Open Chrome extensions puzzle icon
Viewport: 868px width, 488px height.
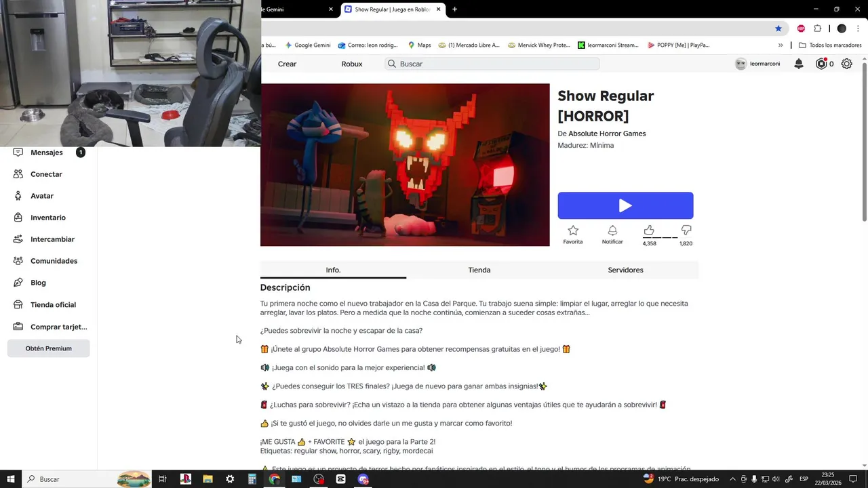coord(817,28)
